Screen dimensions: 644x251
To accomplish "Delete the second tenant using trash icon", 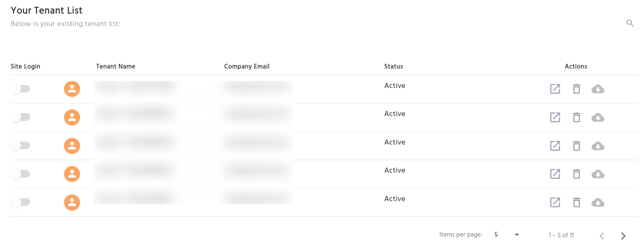I will (576, 117).
